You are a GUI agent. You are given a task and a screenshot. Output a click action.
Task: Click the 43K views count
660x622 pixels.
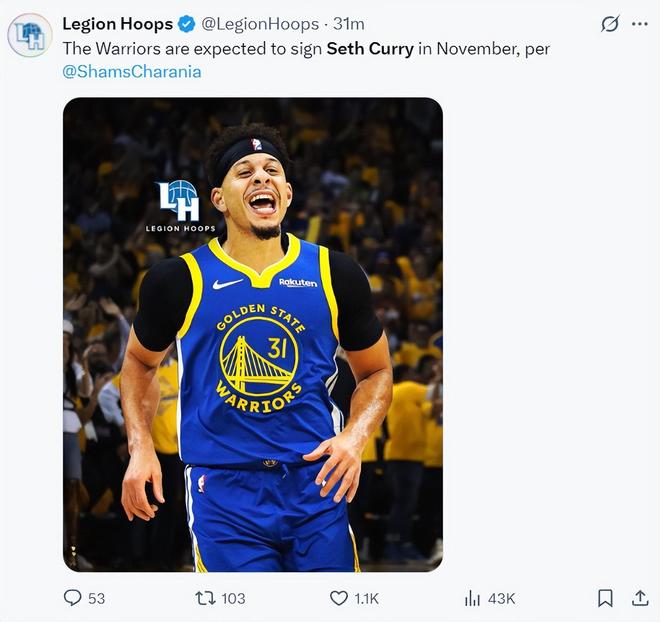[x=501, y=598]
